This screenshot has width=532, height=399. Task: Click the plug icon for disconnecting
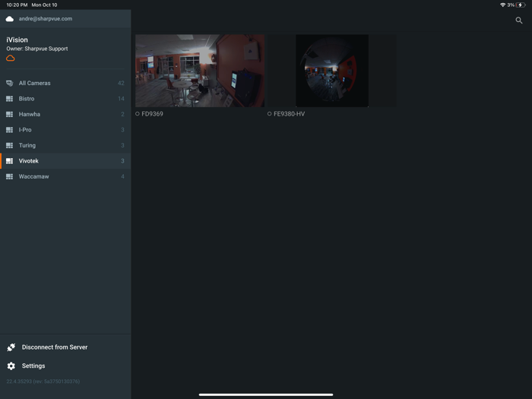[x=11, y=347]
